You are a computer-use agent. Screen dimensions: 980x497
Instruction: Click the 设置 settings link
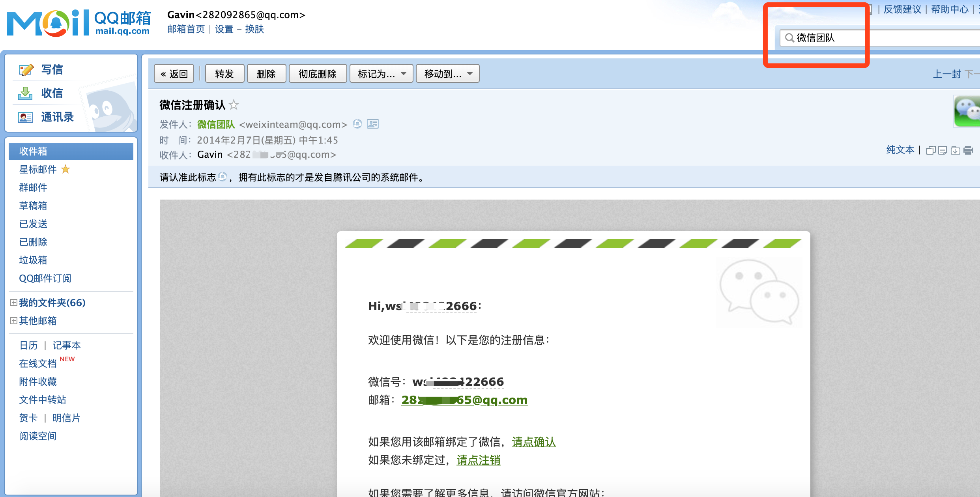[x=224, y=29]
